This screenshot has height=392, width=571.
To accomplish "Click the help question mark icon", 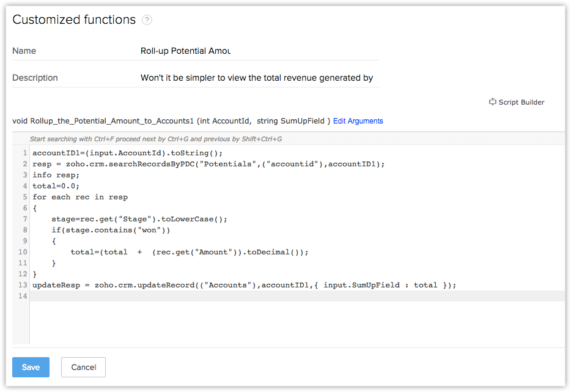I will pyautogui.click(x=147, y=20).
